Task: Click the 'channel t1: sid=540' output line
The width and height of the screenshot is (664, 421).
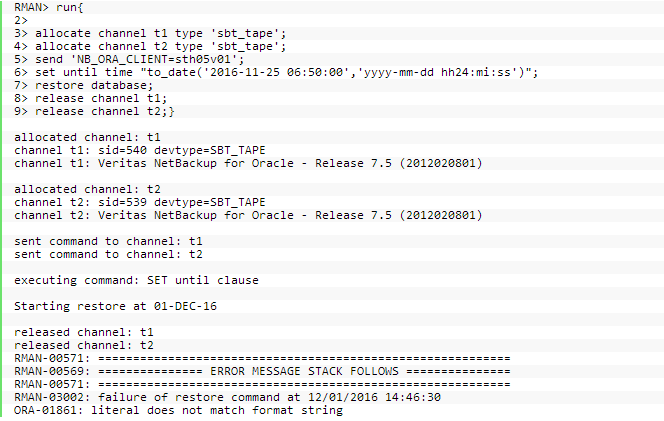Action: point(140,151)
